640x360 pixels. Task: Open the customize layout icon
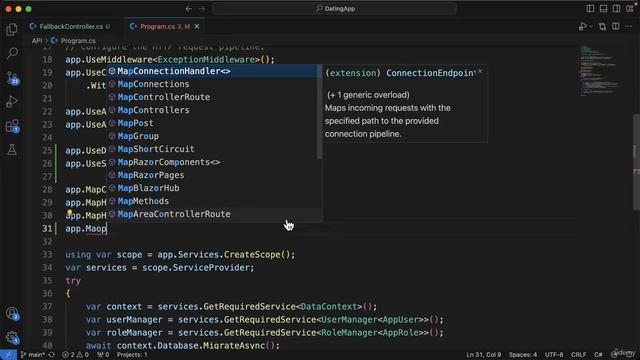[x=629, y=9]
